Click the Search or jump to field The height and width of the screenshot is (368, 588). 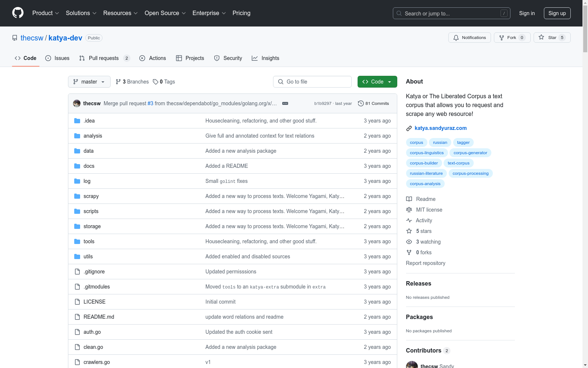[452, 13]
